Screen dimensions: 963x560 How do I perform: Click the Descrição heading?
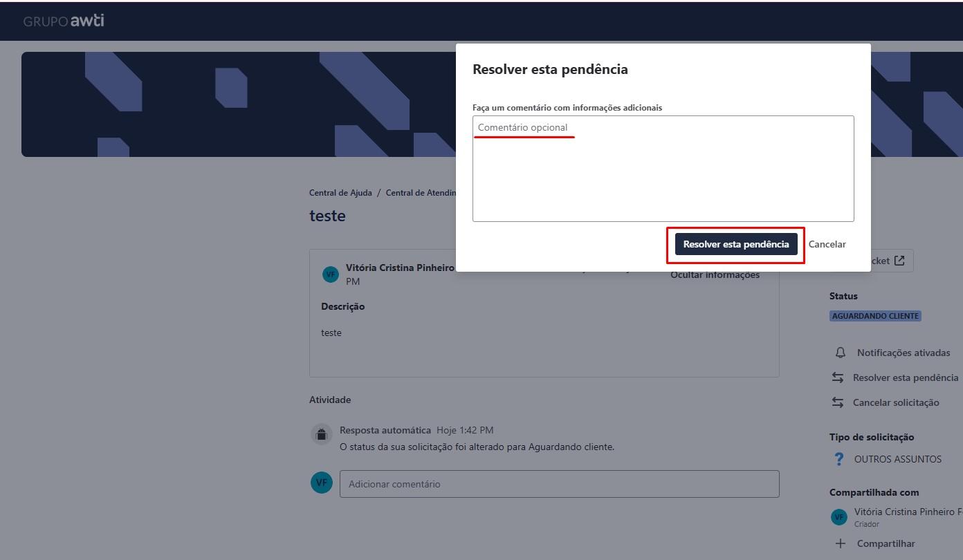[342, 306]
